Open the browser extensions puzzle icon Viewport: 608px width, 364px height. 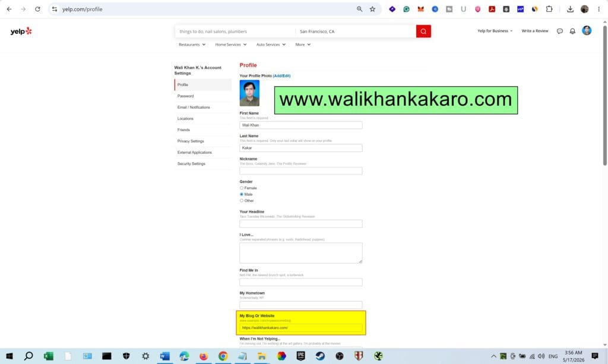coord(549,9)
